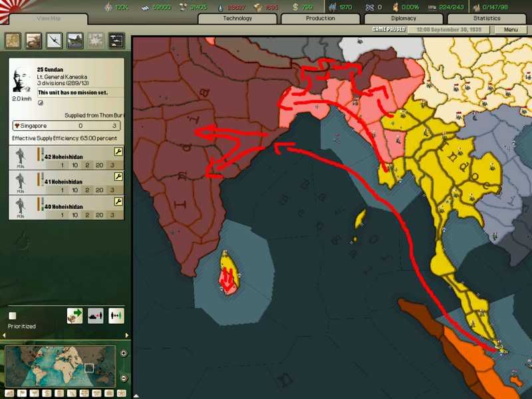This screenshot has height=399, width=532.
Task: Open the air units list icon
Action: point(55,41)
